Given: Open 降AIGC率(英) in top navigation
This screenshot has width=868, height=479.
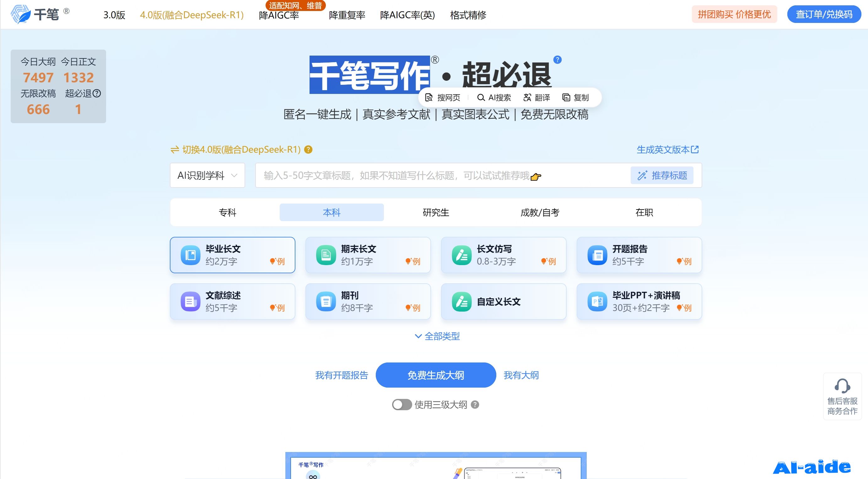Looking at the screenshot, I should pyautogui.click(x=407, y=15).
